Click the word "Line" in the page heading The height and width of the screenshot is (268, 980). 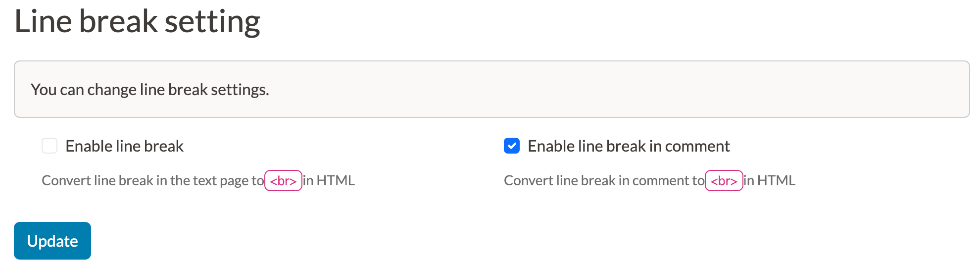click(43, 22)
